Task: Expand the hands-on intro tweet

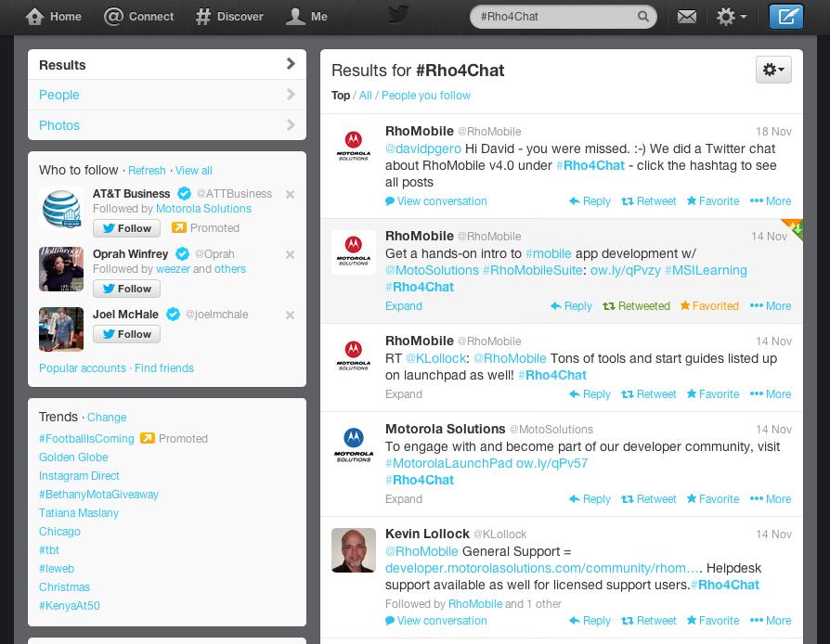Action: point(404,306)
